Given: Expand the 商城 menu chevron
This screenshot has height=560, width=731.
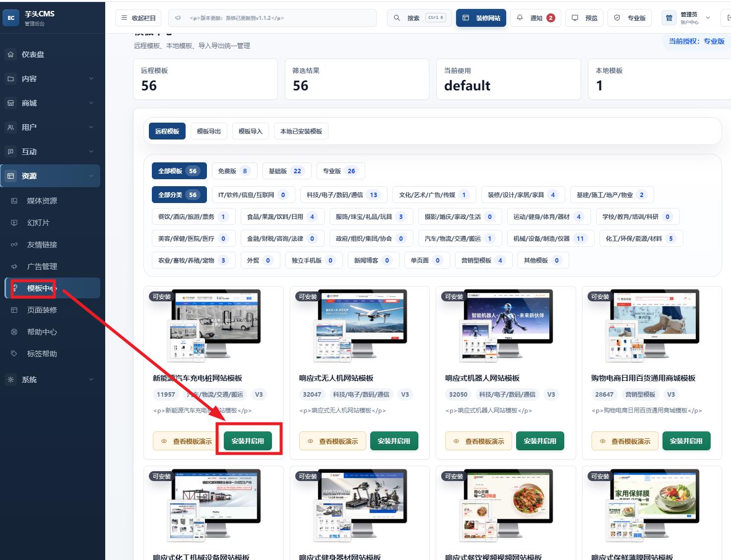Looking at the screenshot, I should click(91, 103).
